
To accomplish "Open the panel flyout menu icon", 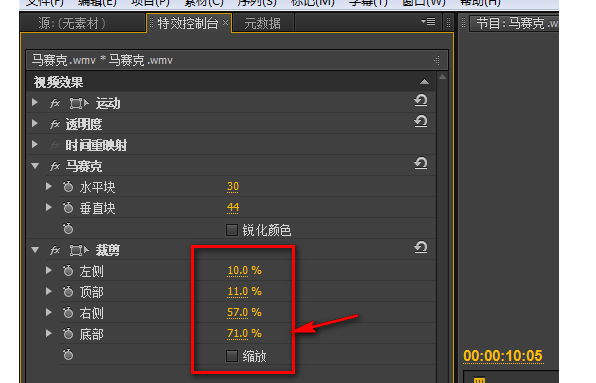I will 428,22.
